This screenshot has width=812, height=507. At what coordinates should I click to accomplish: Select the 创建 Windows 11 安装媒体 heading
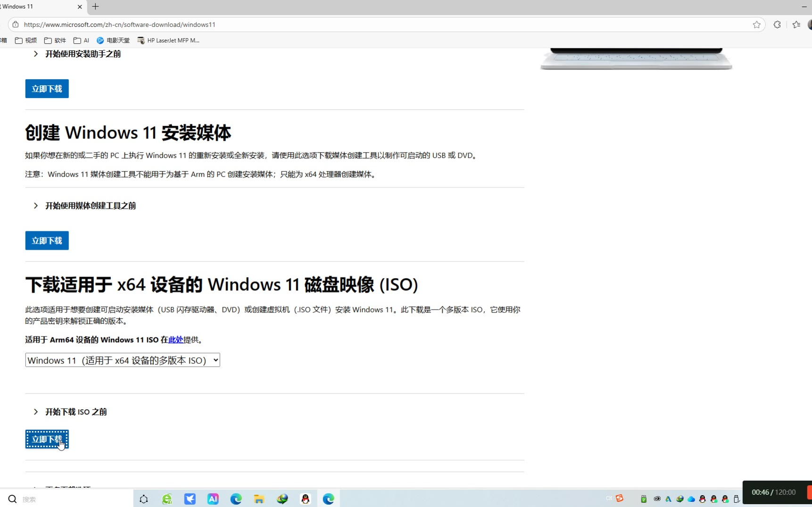click(128, 133)
